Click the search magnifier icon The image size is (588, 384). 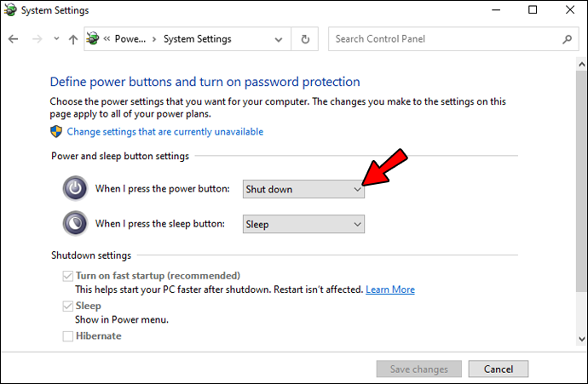point(568,39)
